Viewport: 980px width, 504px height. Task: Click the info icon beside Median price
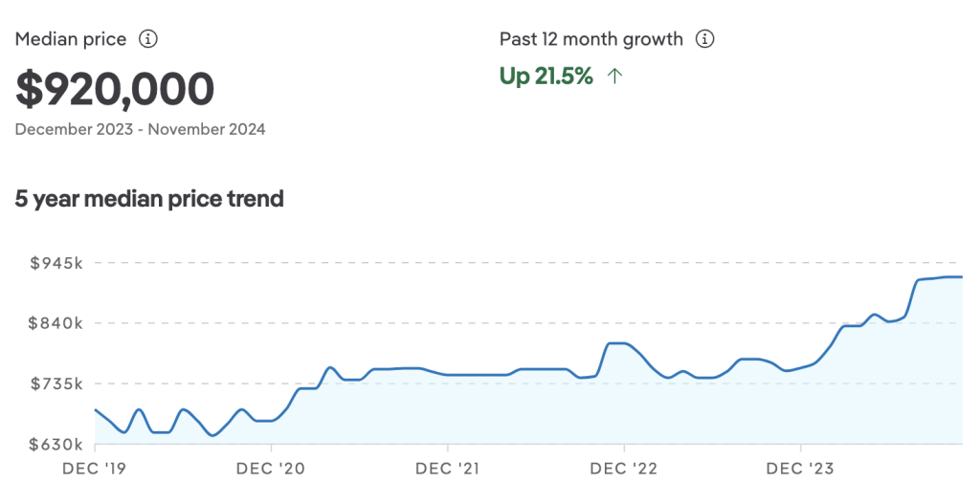point(148,39)
